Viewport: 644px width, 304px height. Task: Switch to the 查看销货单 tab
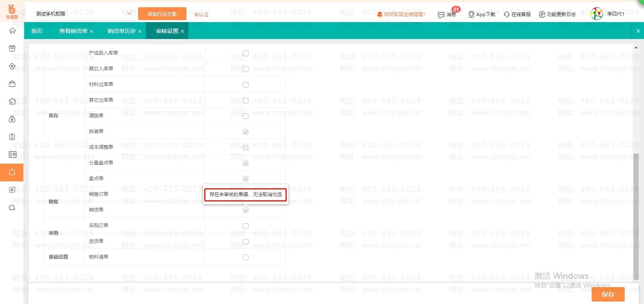(73, 31)
